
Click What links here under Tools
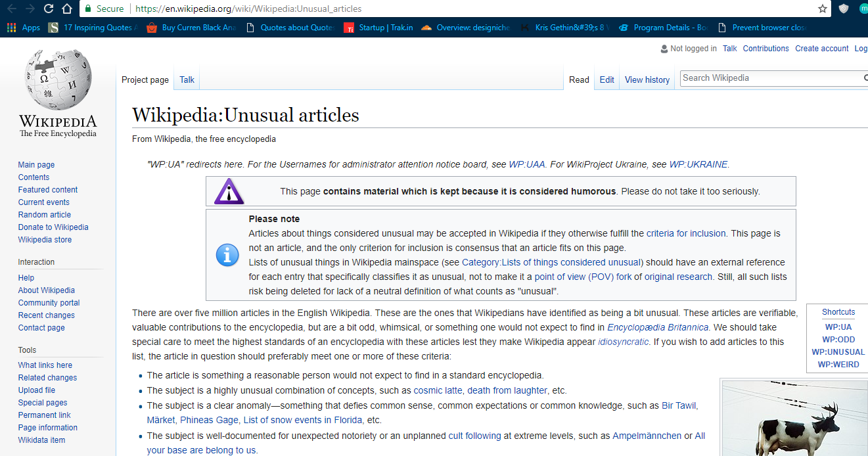click(x=45, y=365)
